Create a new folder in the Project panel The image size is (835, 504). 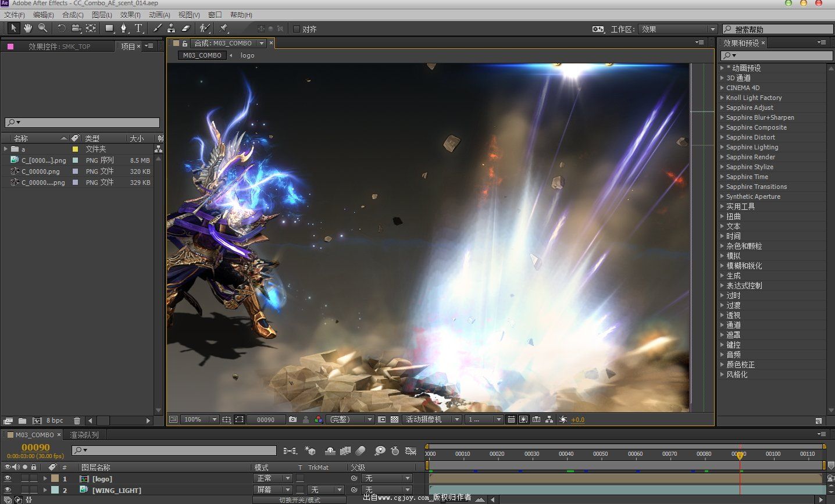pos(22,420)
